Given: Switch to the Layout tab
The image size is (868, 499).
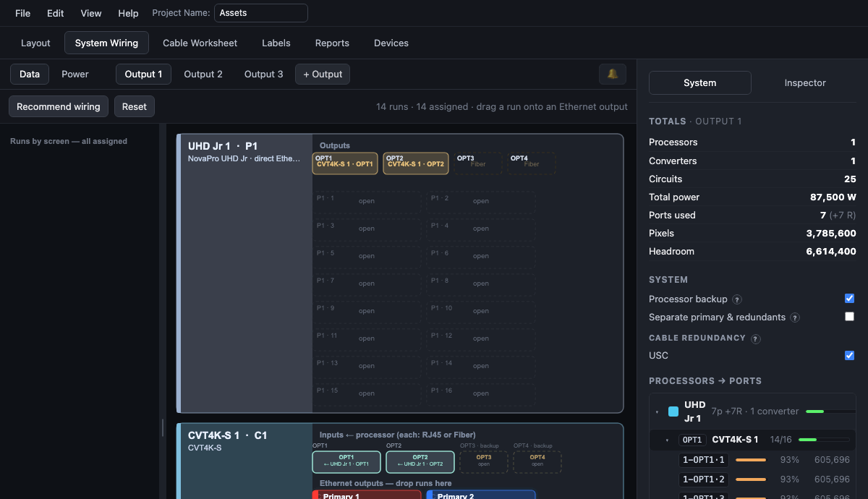Looking at the screenshot, I should pyautogui.click(x=35, y=43).
